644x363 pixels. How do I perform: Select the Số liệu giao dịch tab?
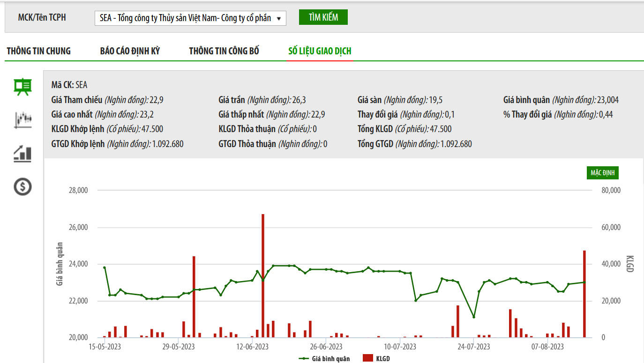(320, 51)
